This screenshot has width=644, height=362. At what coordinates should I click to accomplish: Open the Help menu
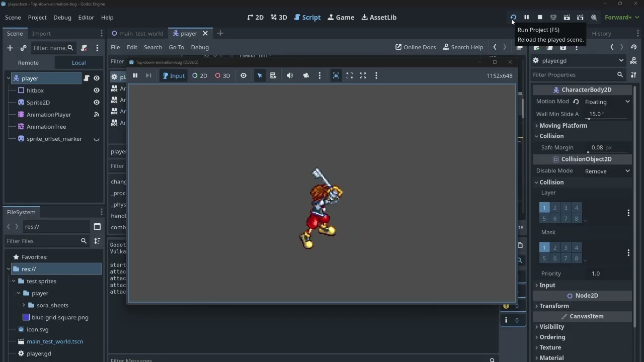pos(107,17)
